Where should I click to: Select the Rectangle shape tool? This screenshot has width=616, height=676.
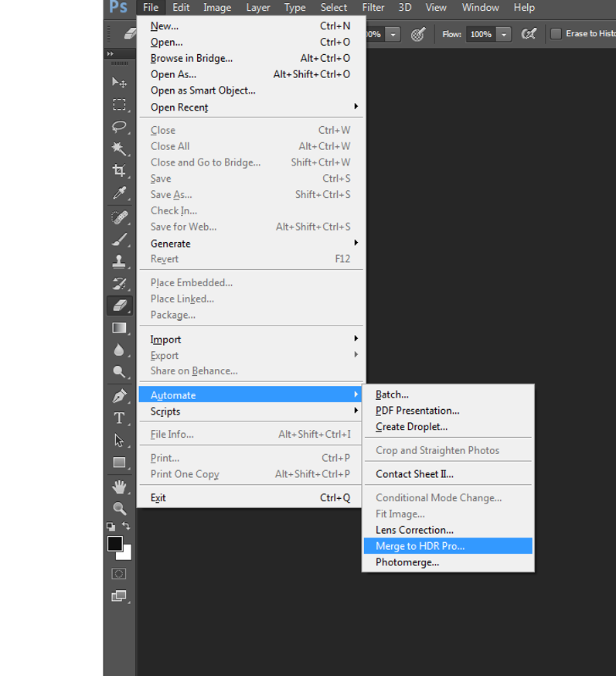pyautogui.click(x=119, y=463)
